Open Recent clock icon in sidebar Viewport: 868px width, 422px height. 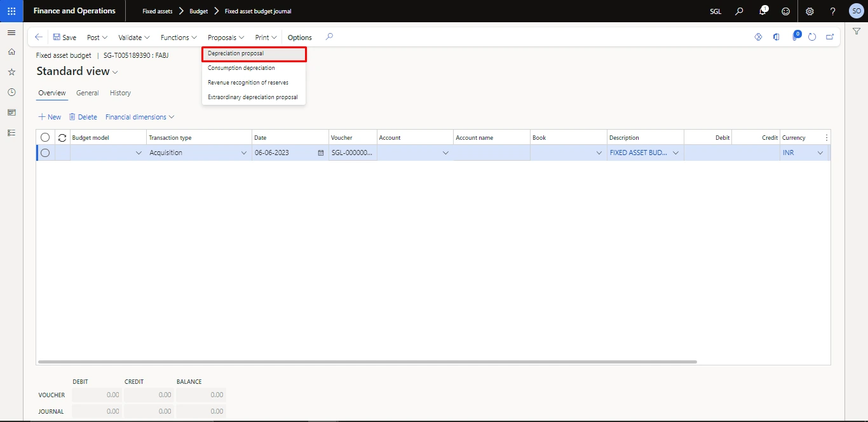11,92
